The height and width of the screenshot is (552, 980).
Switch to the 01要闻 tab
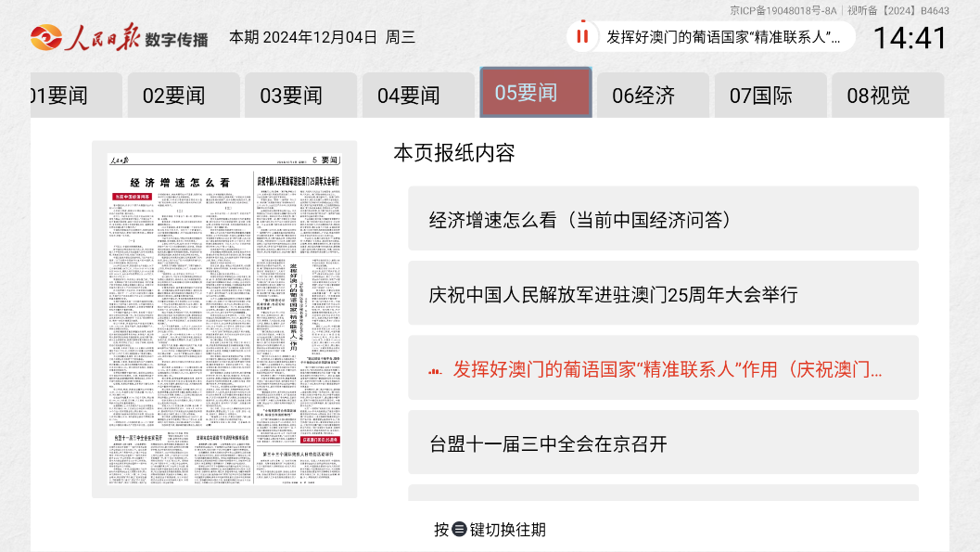point(59,96)
